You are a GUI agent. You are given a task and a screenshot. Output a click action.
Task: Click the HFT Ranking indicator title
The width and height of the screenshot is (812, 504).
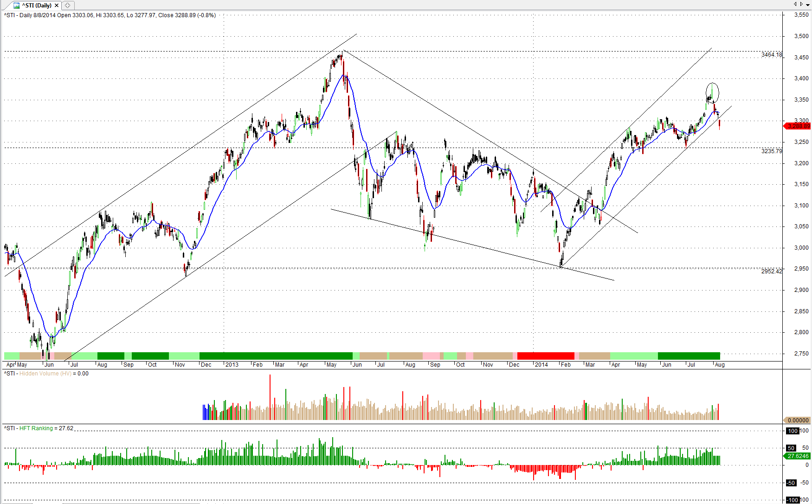pos(36,428)
